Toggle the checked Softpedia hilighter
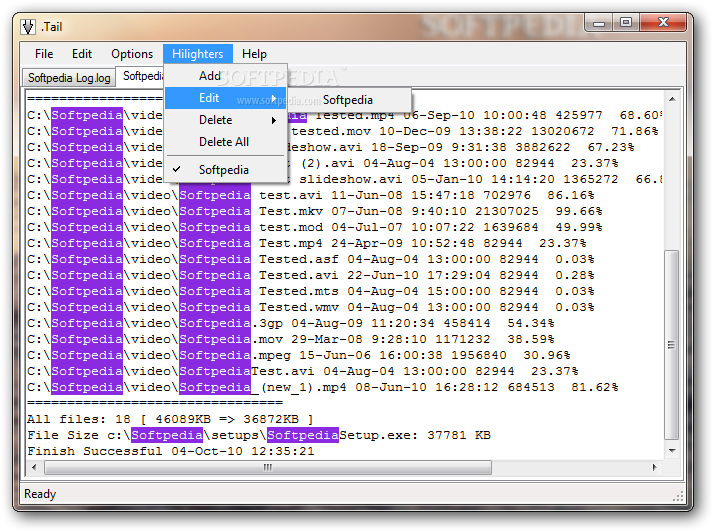This screenshot has height=532, width=714. pyautogui.click(x=225, y=170)
